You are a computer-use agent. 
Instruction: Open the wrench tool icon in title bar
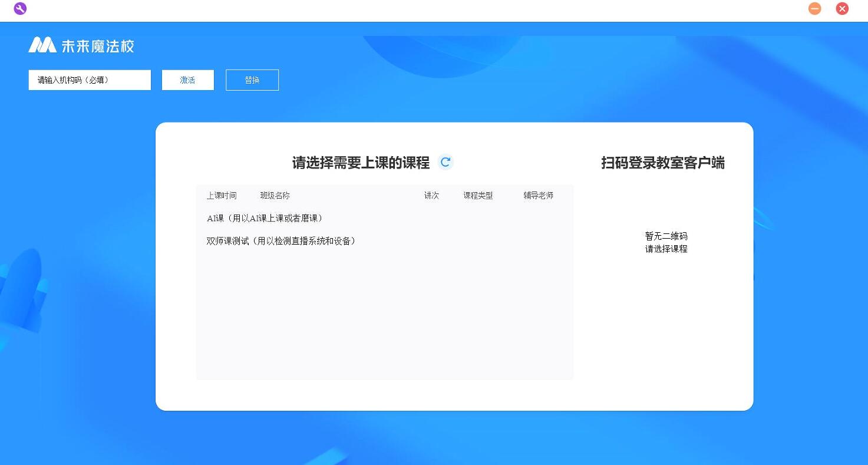coord(20,9)
